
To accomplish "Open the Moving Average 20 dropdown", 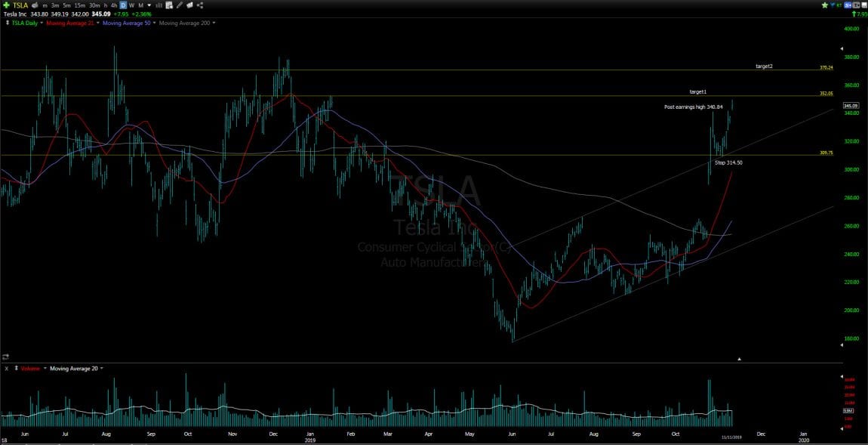I will (101, 368).
